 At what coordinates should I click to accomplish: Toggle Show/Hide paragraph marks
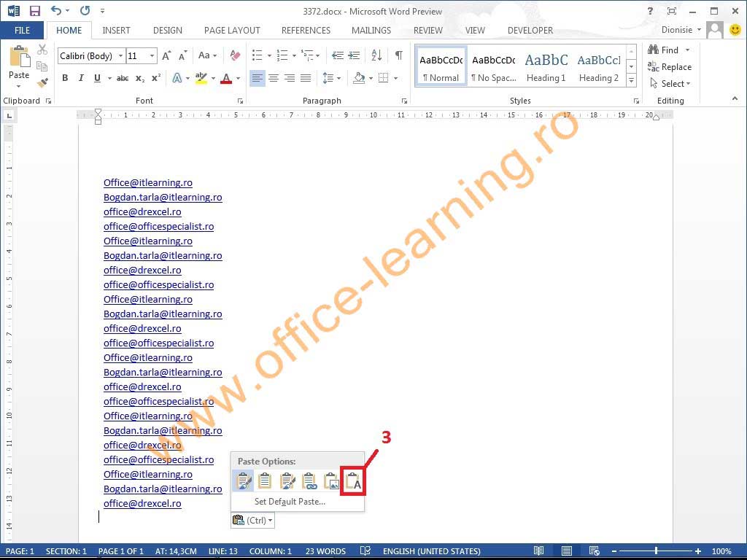coord(399,55)
